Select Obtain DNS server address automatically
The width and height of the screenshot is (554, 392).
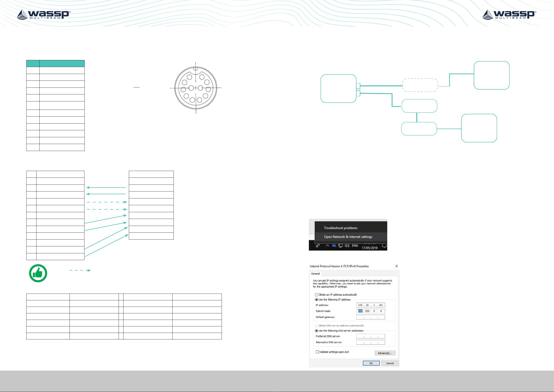point(339,326)
